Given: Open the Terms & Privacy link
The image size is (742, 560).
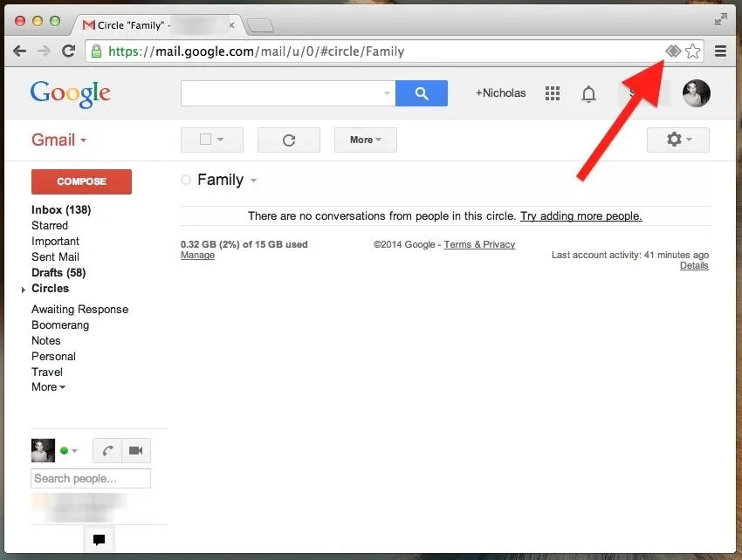Looking at the screenshot, I should point(479,244).
